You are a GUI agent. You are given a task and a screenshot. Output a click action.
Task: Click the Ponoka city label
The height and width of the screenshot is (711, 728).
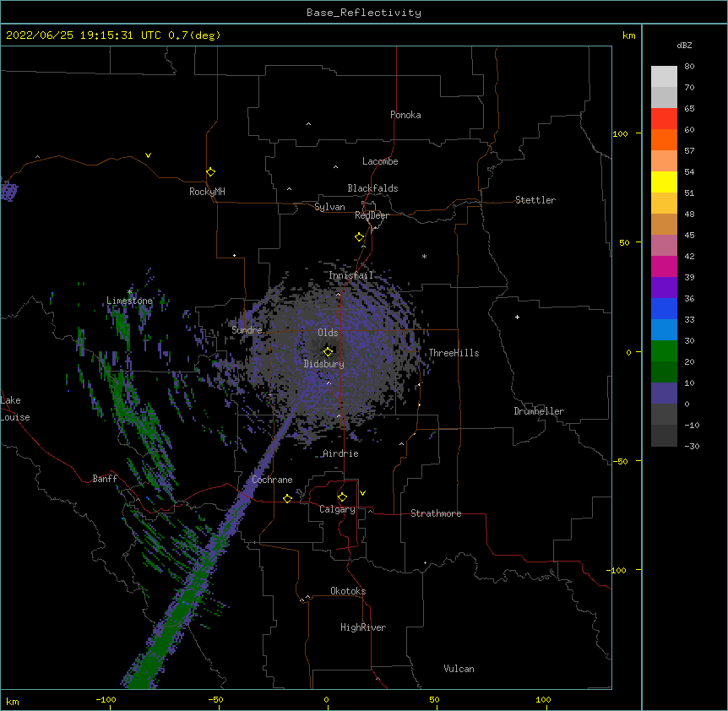(x=405, y=115)
